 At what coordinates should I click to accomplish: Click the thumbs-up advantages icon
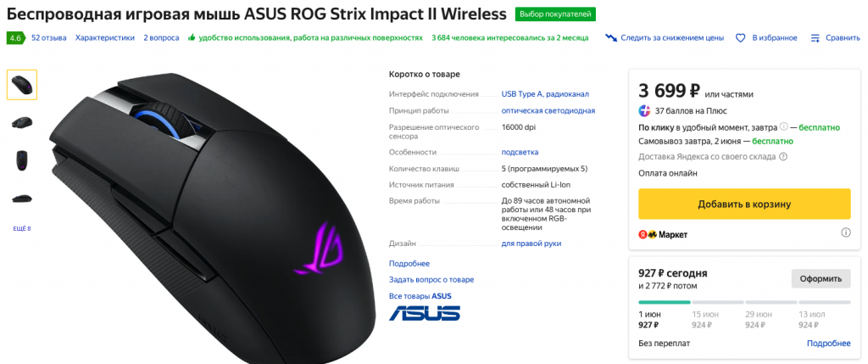coord(192,37)
